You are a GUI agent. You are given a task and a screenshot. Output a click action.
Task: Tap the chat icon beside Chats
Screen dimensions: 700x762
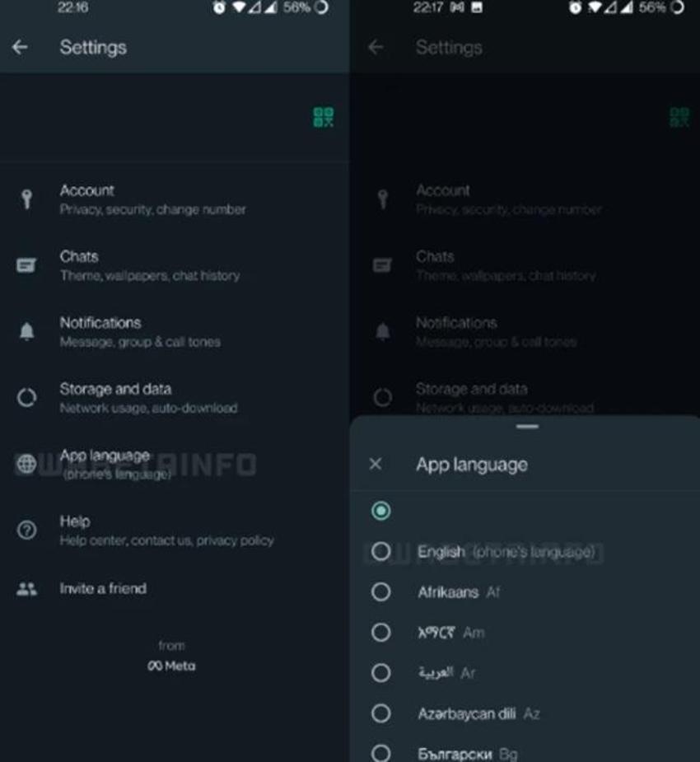pyautogui.click(x=26, y=265)
